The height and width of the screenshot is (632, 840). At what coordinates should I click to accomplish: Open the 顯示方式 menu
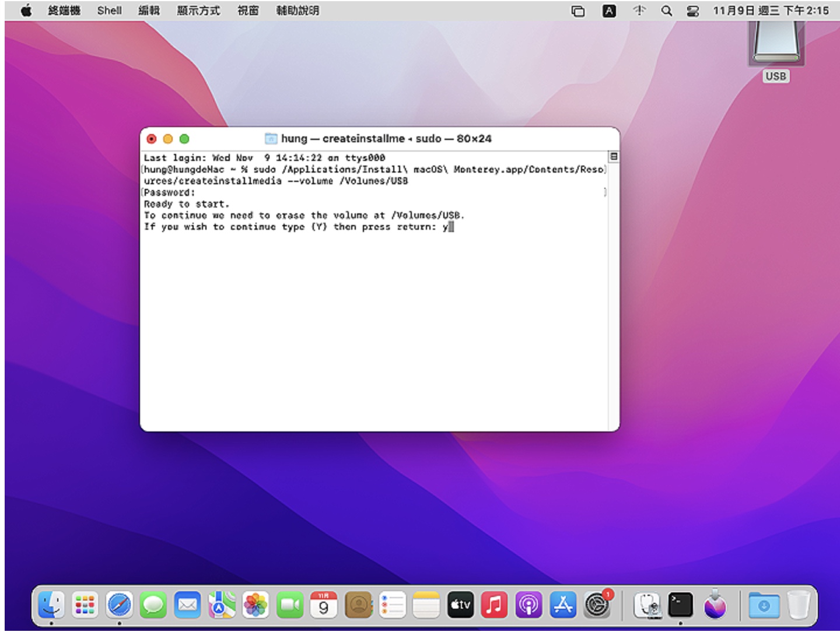pyautogui.click(x=199, y=10)
